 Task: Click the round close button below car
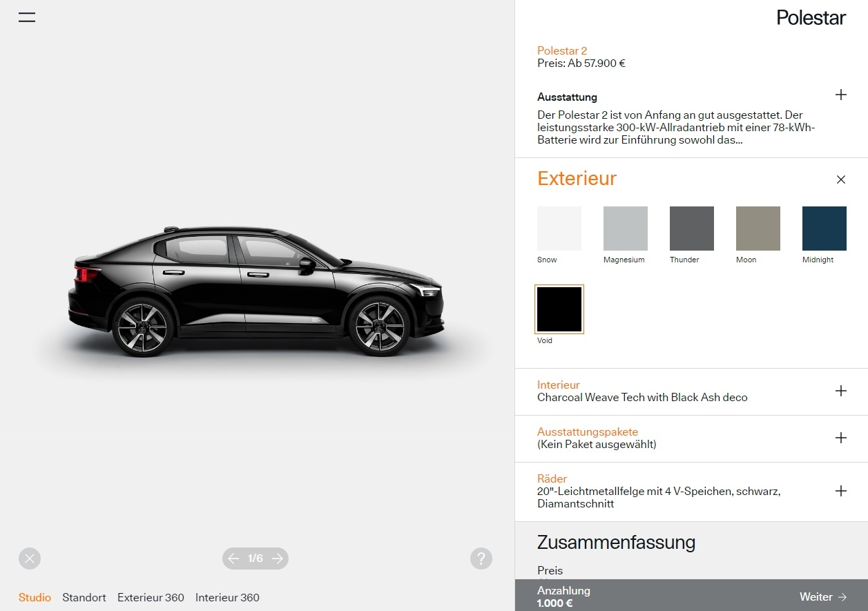(30, 559)
